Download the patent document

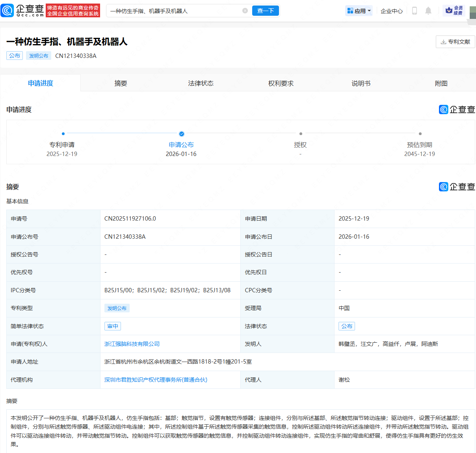[455, 42]
